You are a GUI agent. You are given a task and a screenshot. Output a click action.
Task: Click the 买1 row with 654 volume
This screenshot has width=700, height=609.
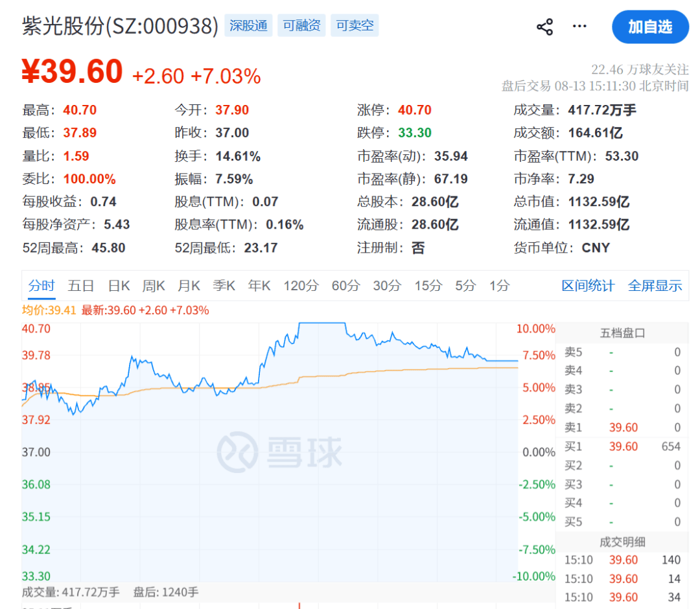[x=622, y=446]
